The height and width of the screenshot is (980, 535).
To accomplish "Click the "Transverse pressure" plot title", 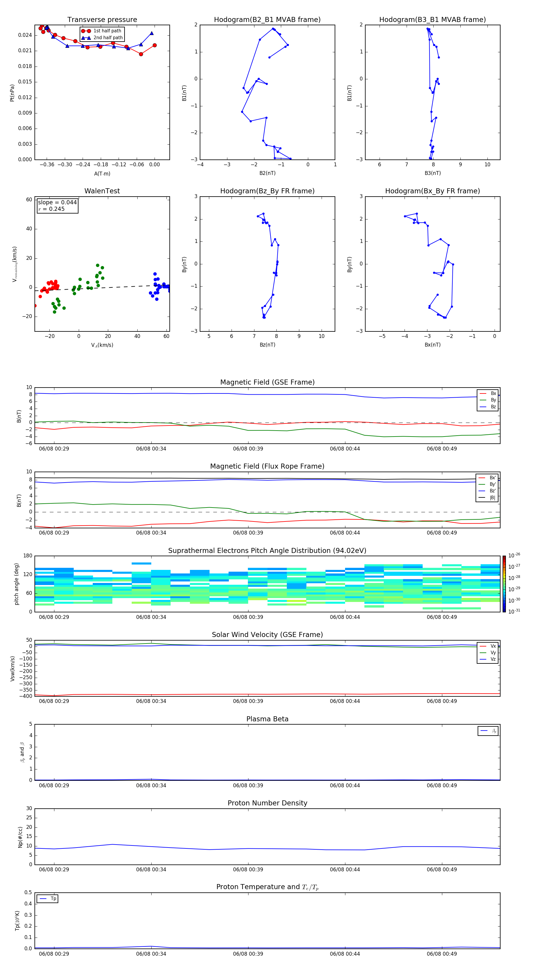I will [102, 20].
